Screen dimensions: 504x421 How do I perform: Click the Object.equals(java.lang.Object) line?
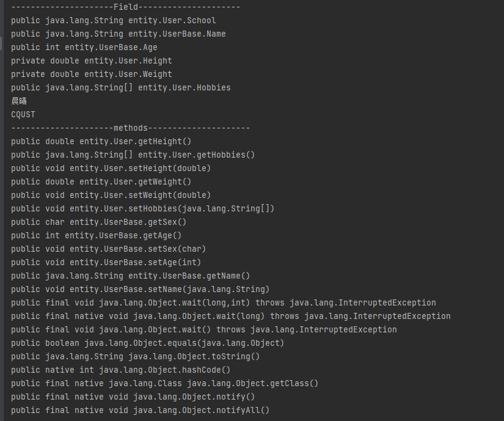pyautogui.click(x=148, y=343)
